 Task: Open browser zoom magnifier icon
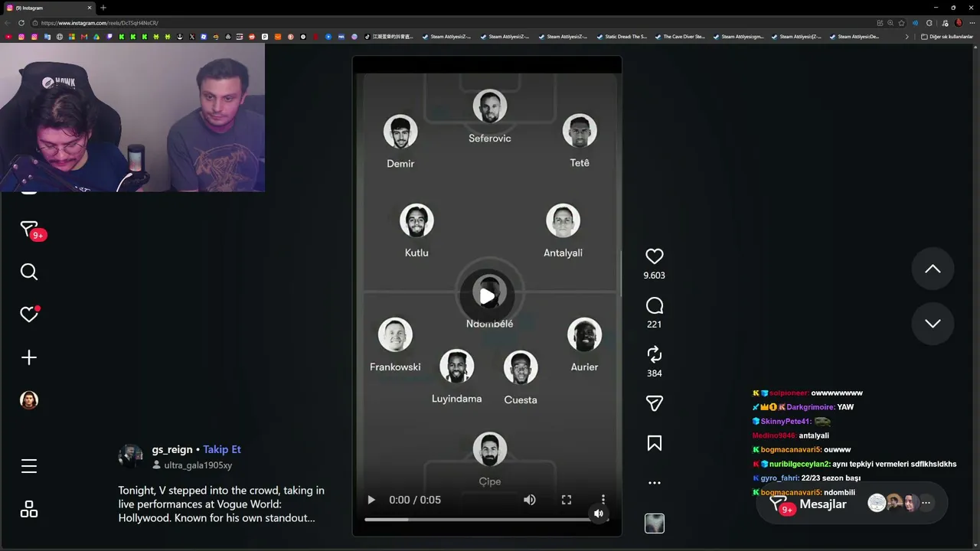(x=890, y=23)
